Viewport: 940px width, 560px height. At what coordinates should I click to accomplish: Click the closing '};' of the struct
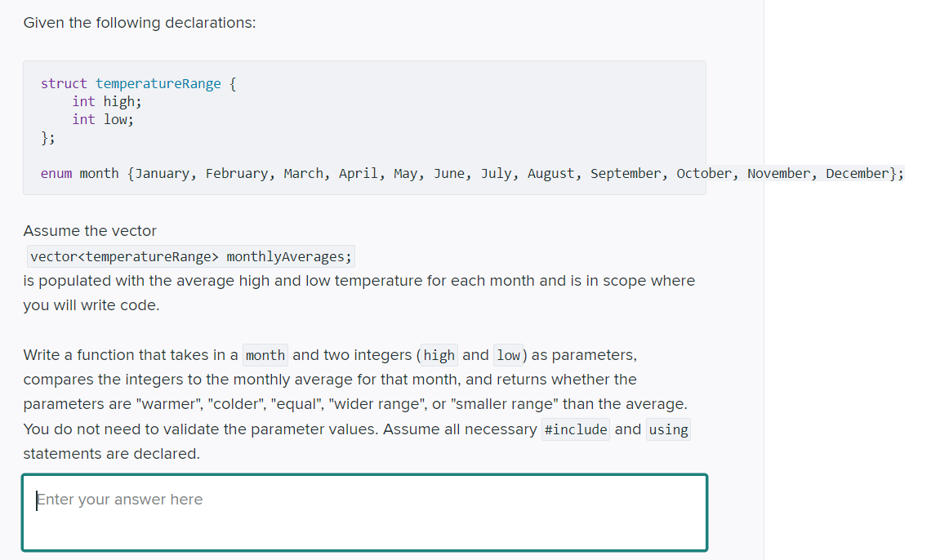pos(48,137)
